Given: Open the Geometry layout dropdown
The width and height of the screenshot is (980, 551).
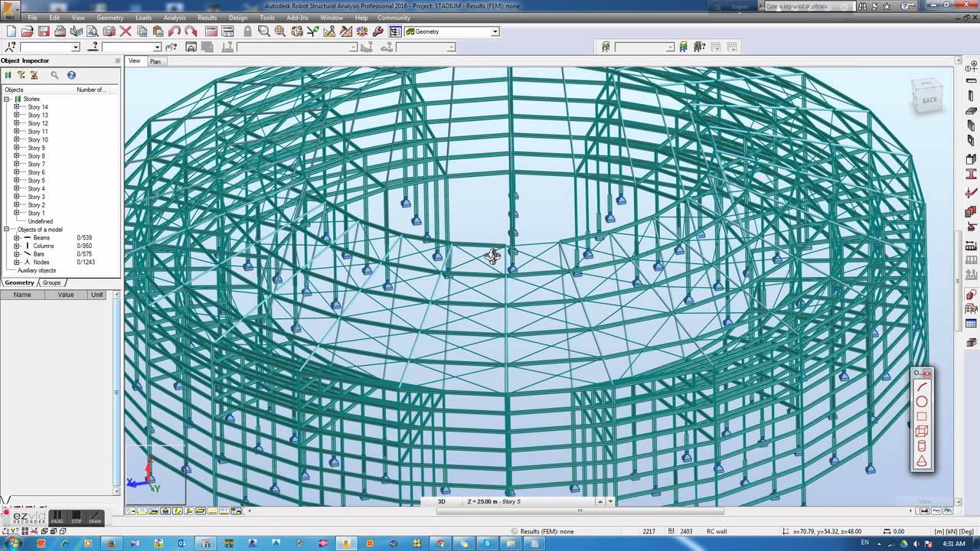Looking at the screenshot, I should (494, 31).
